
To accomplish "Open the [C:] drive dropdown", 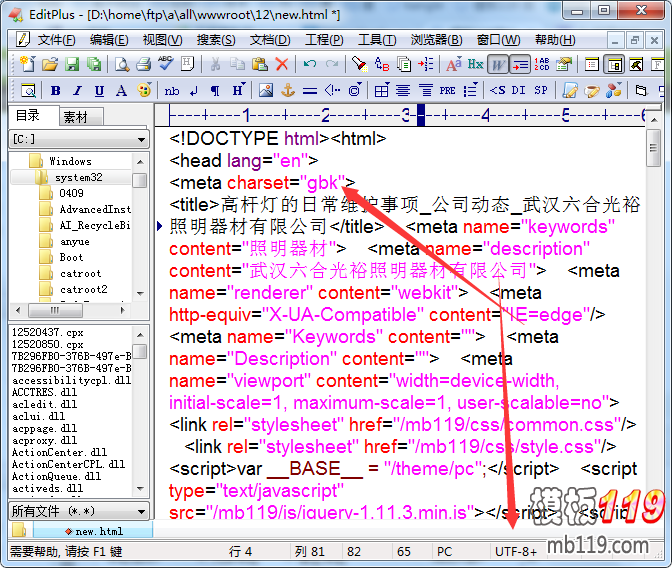I will click(x=79, y=139).
